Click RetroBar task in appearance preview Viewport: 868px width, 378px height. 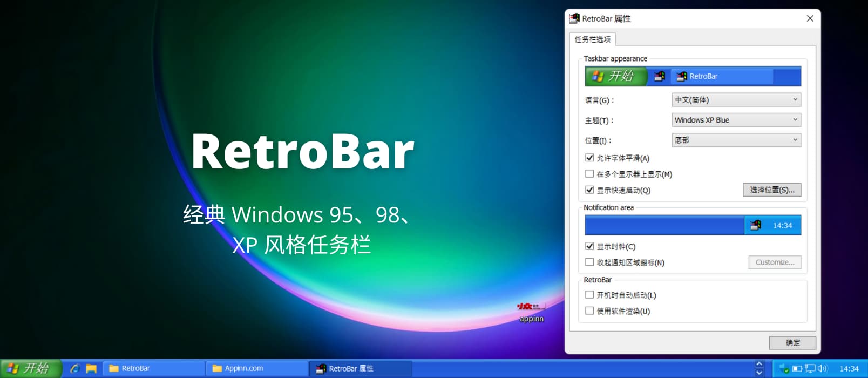click(x=722, y=76)
